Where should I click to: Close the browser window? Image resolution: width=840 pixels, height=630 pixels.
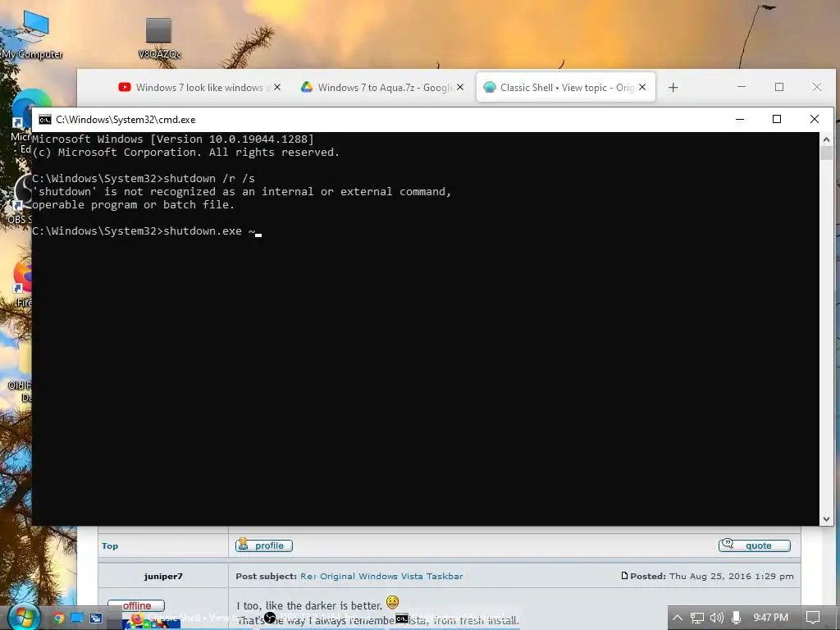(x=816, y=87)
